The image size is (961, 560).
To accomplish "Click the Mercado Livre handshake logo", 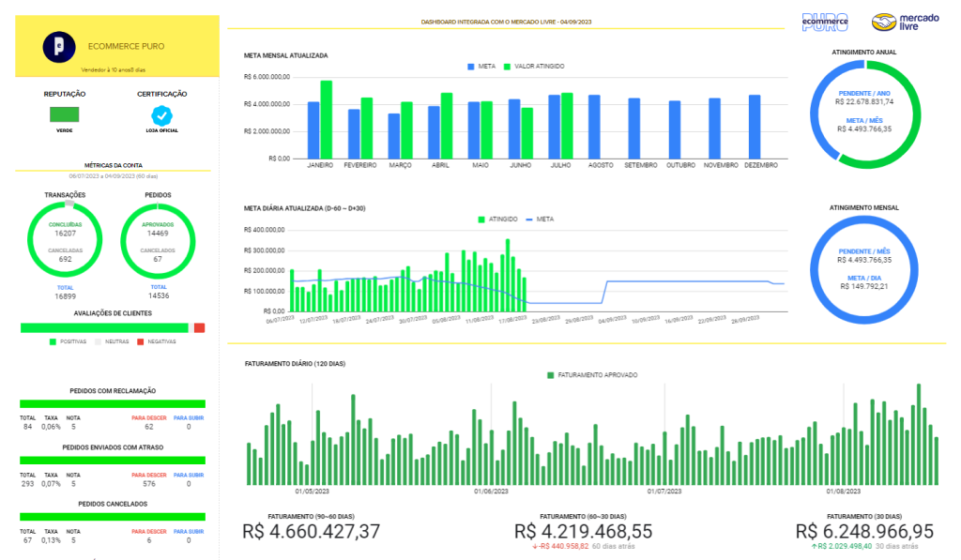I will pos(885,22).
